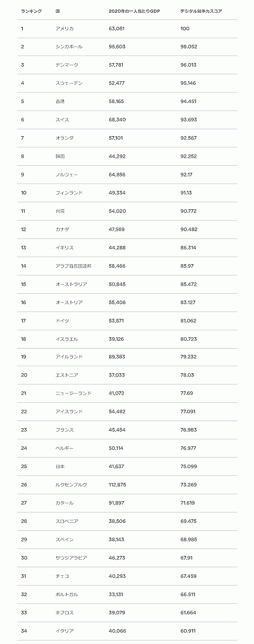Select the サウジアラビア country cell
Image resolution: width=254 pixels, height=644 pixels.
coord(72,558)
